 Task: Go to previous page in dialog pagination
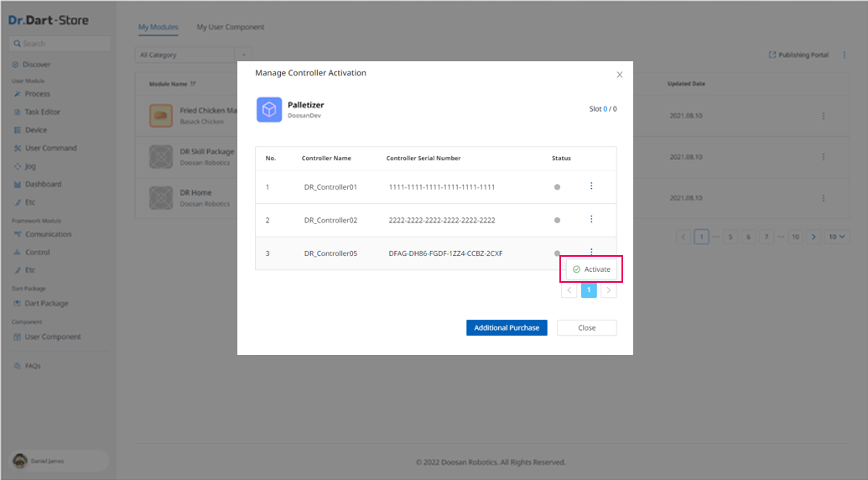(569, 290)
